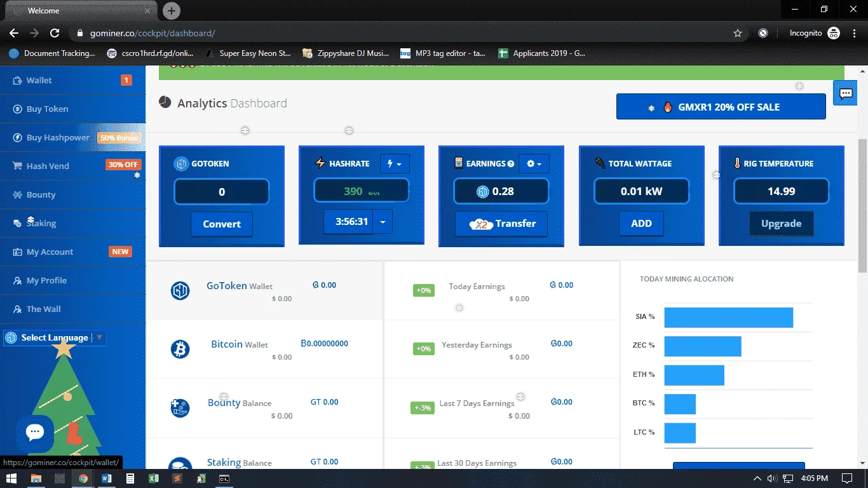Open the Bounty sidebar page
The height and width of the screenshot is (488, 868).
[x=72, y=195]
